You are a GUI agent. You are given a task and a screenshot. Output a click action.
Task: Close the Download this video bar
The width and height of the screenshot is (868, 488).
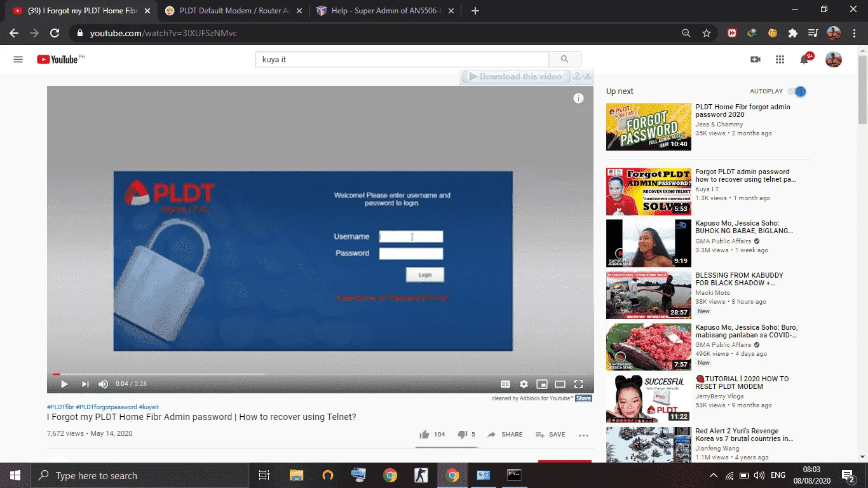[x=587, y=76]
